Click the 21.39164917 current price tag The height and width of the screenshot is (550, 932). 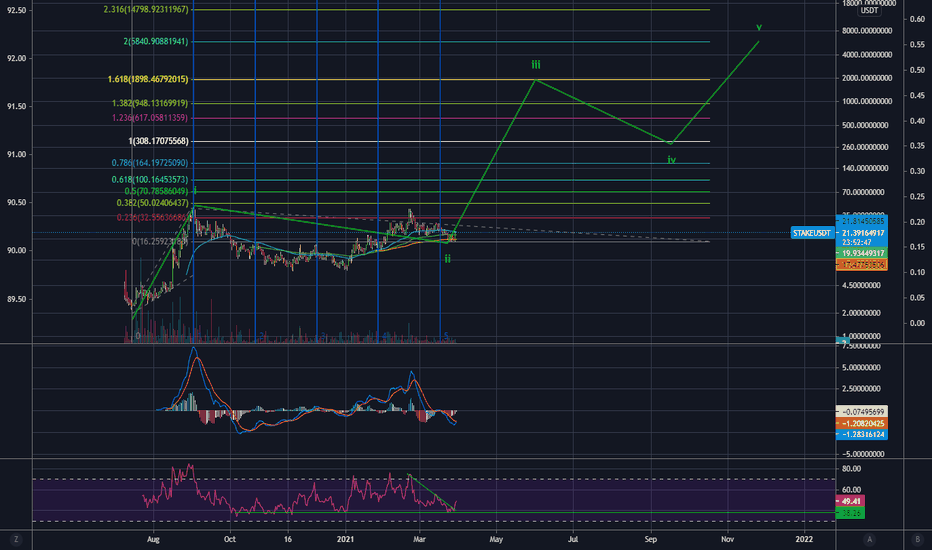861,233
